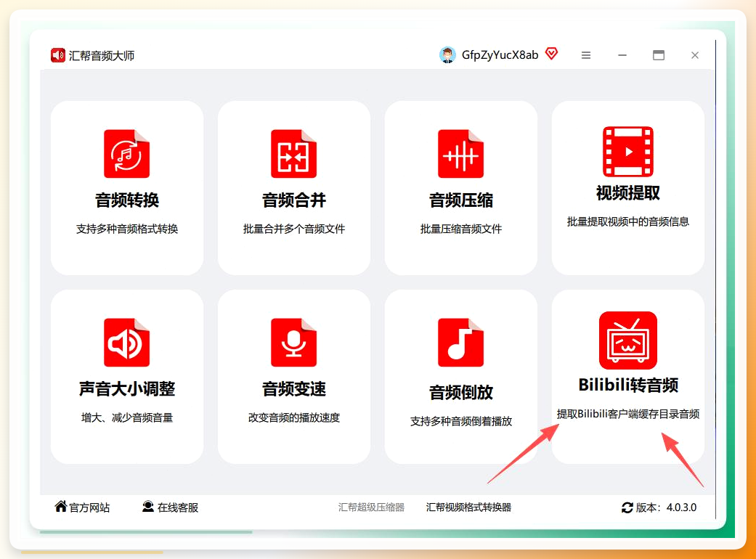Minimize the 汇帮音频大师 window
The width and height of the screenshot is (756, 559).
click(x=622, y=55)
